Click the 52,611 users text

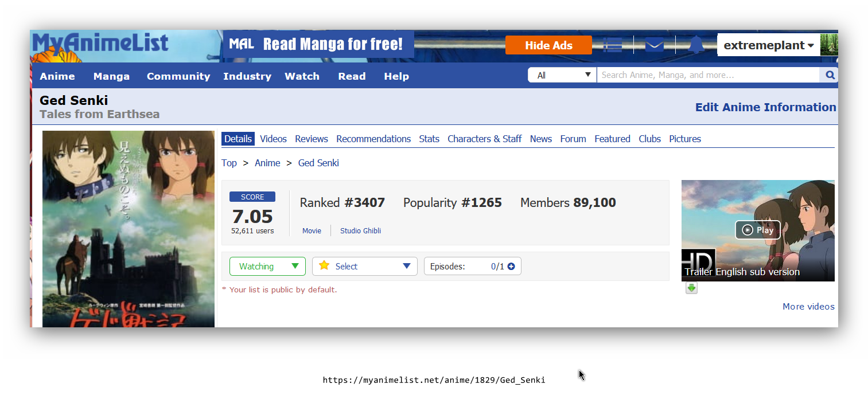[x=252, y=231]
